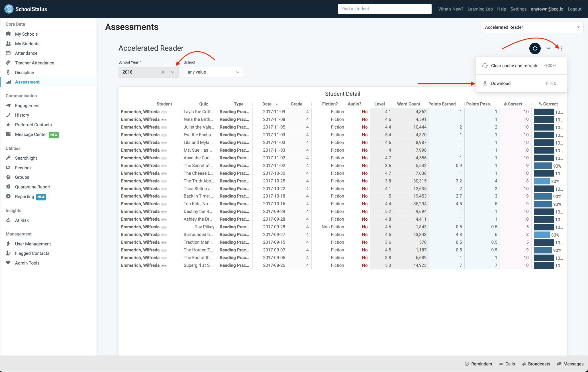
Task: Open Calls in the bottom bar
Action: click(507, 364)
